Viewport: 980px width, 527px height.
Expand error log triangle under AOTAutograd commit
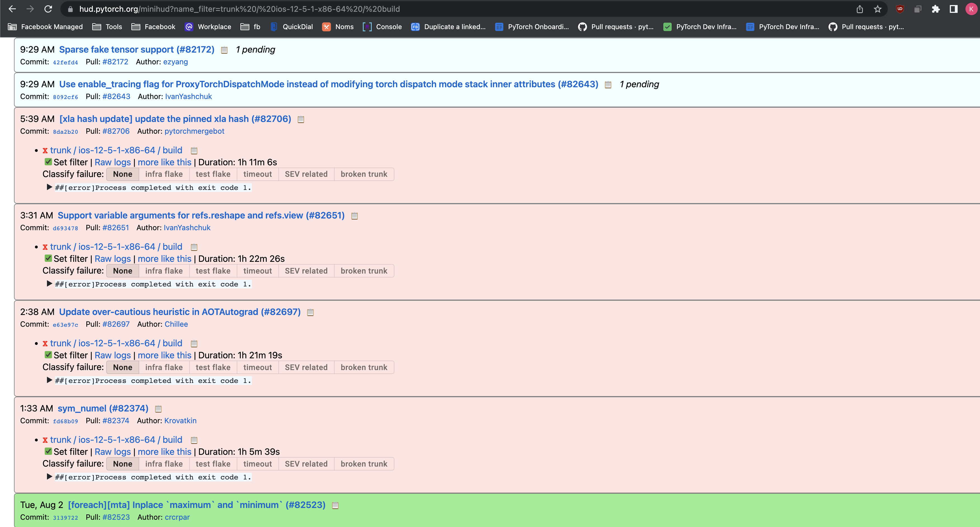pyautogui.click(x=49, y=380)
